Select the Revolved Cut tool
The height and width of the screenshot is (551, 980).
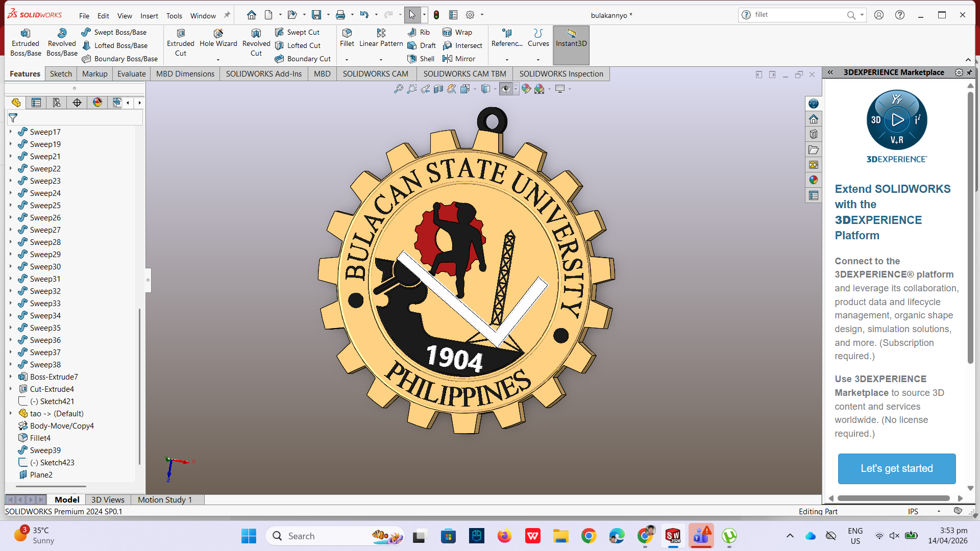(256, 43)
